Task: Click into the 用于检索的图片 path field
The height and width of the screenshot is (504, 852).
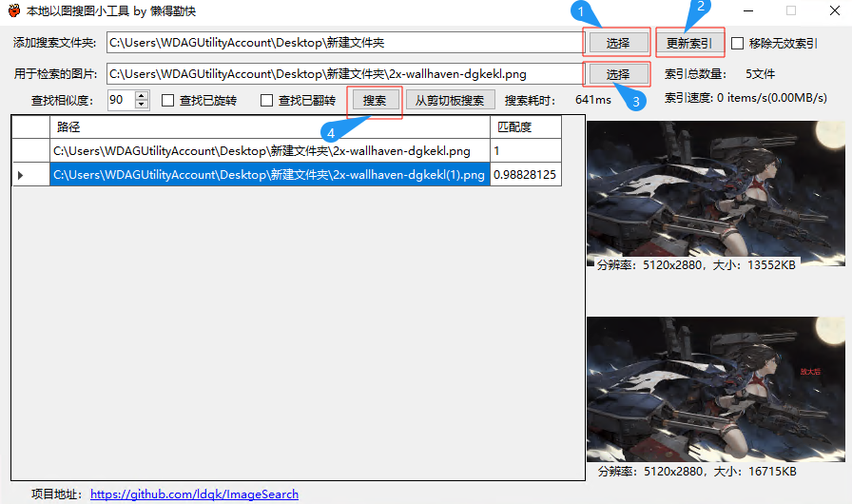Action: [345, 74]
